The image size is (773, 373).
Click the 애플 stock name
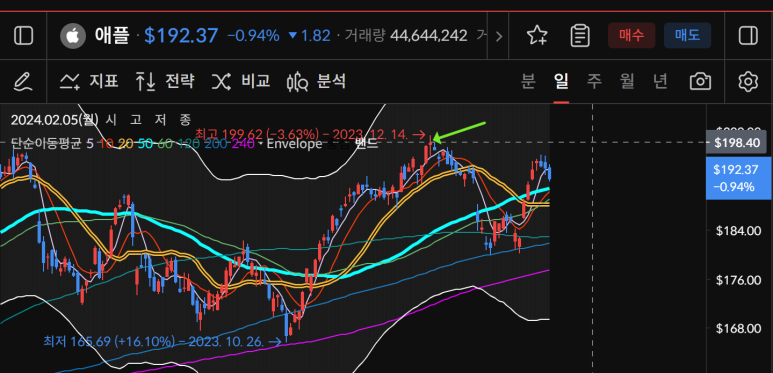click(112, 36)
